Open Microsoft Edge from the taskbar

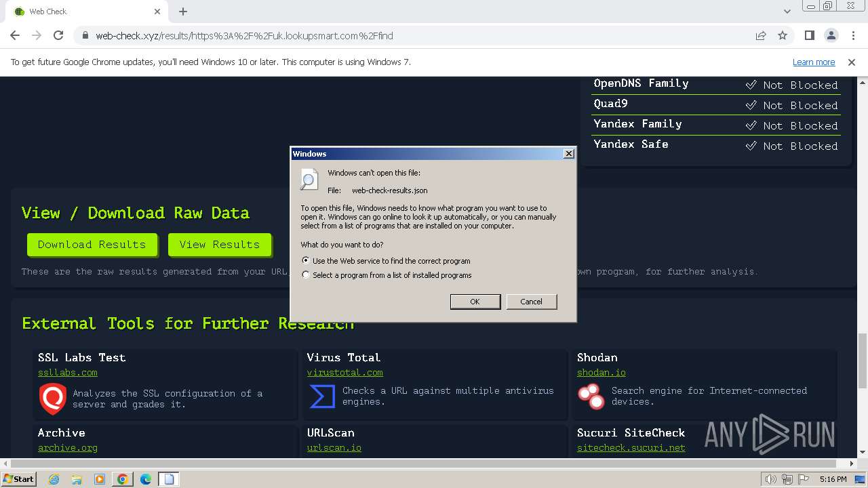click(146, 479)
